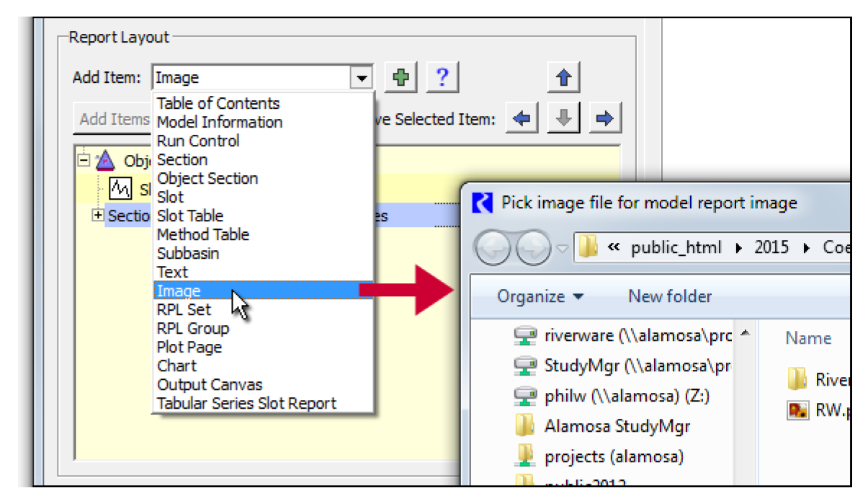This screenshot has width=868, height=501.
Task: Click the green plus add item button
Action: 401,78
